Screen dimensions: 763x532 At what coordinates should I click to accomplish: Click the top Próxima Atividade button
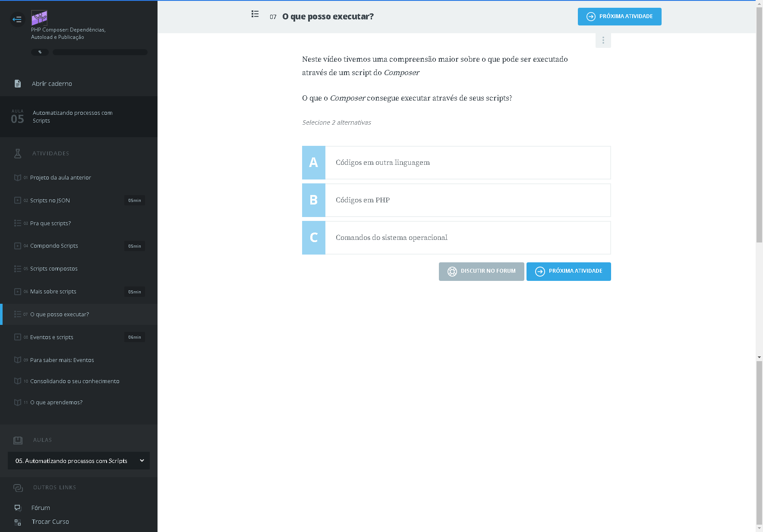coord(619,17)
